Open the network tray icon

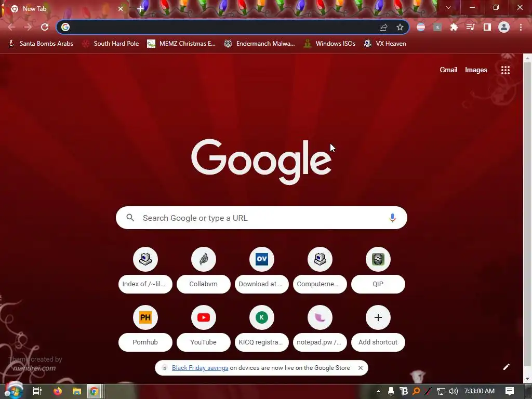click(x=441, y=391)
